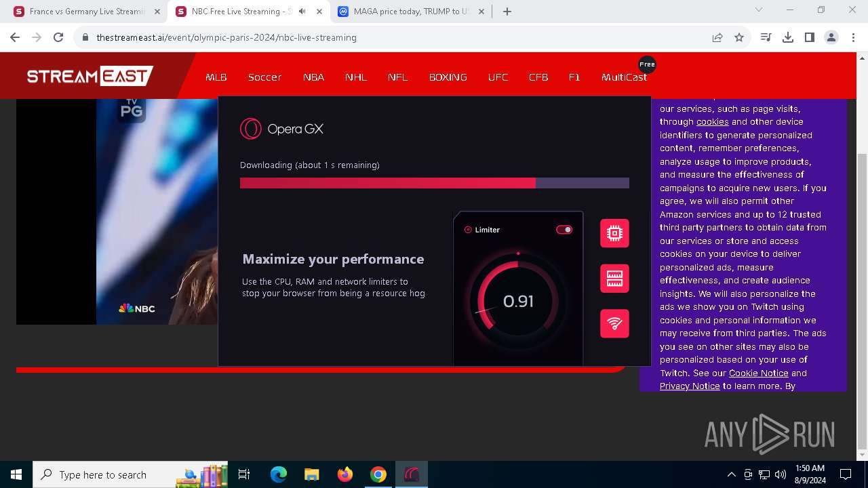The width and height of the screenshot is (868, 488).
Task: Open a new browser tab
Action: tap(507, 12)
